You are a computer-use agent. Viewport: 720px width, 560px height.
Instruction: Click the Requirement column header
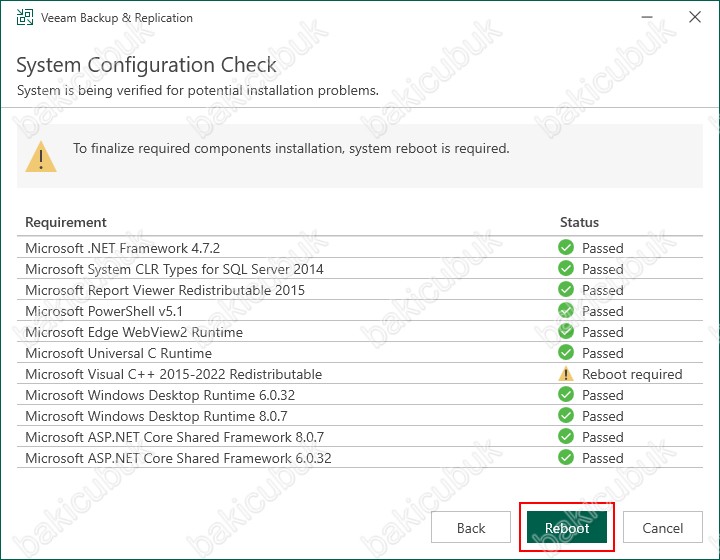tap(66, 222)
